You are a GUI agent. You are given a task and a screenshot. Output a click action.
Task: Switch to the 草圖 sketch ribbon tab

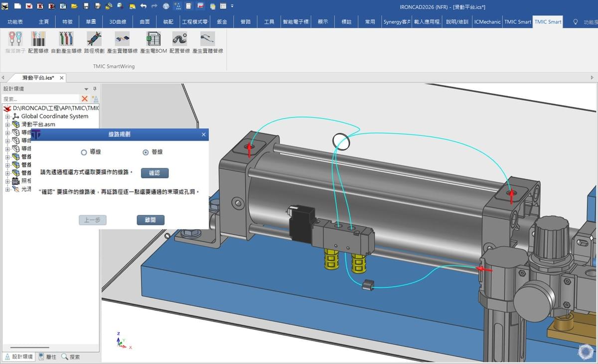coord(91,22)
